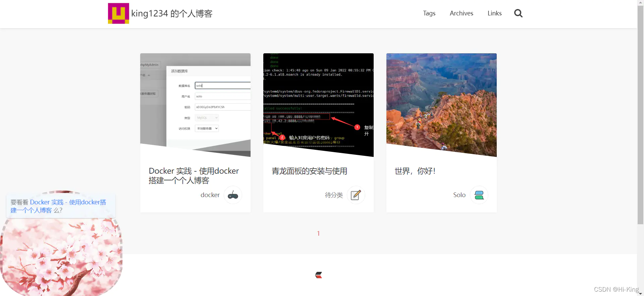Image resolution: width=644 pixels, height=296 pixels.
Task: Click the docker tag label
Action: pos(210,195)
